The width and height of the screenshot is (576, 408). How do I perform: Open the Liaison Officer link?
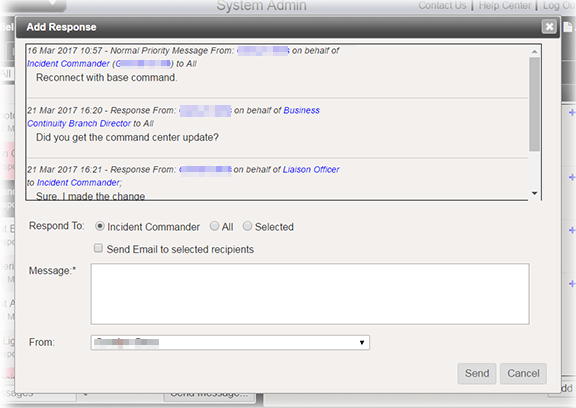tap(311, 169)
